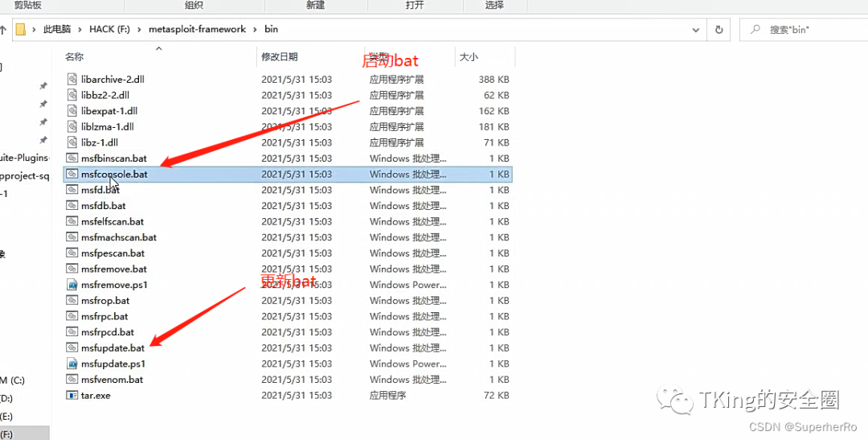Click the 72 KB size cell
The width and height of the screenshot is (868, 440).
click(496, 396)
